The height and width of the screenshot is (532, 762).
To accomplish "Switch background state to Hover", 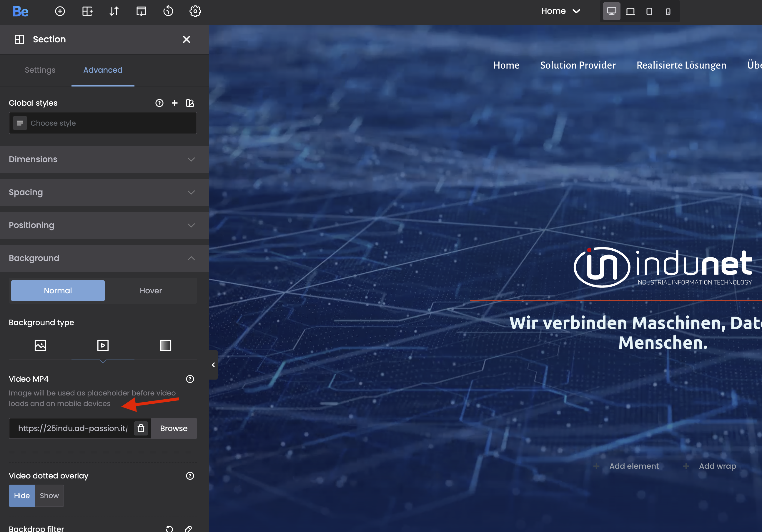I will pos(151,290).
